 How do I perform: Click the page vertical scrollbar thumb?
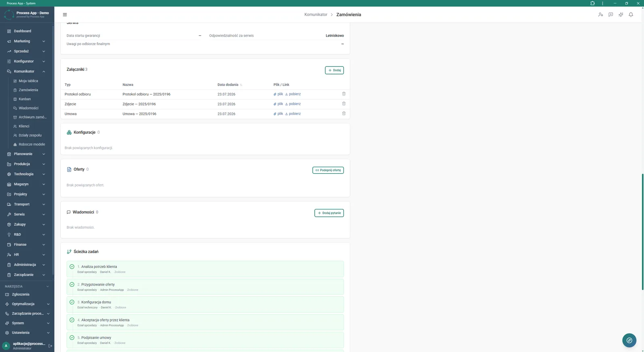tap(642, 232)
